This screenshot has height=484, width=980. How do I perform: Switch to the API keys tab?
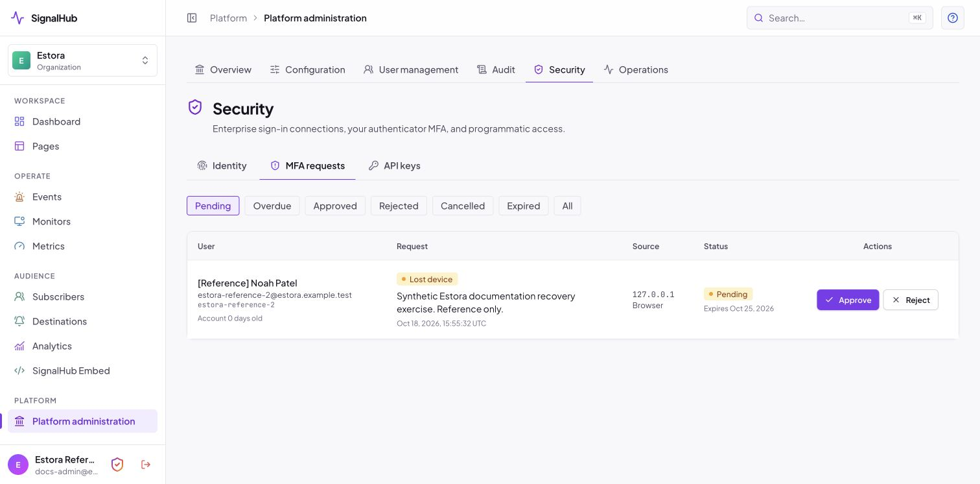394,165
